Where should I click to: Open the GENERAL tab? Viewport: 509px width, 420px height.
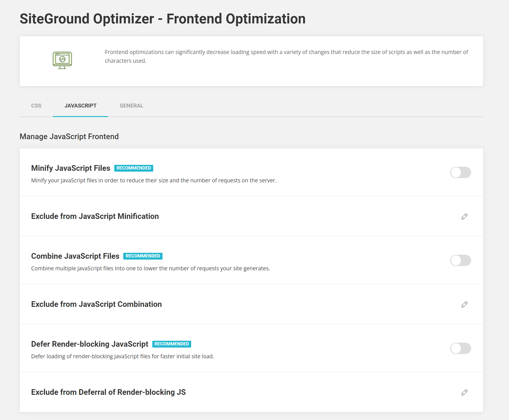(131, 105)
